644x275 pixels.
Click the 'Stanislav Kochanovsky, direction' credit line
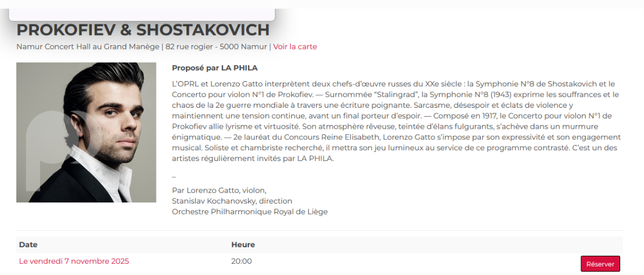pos(232,201)
